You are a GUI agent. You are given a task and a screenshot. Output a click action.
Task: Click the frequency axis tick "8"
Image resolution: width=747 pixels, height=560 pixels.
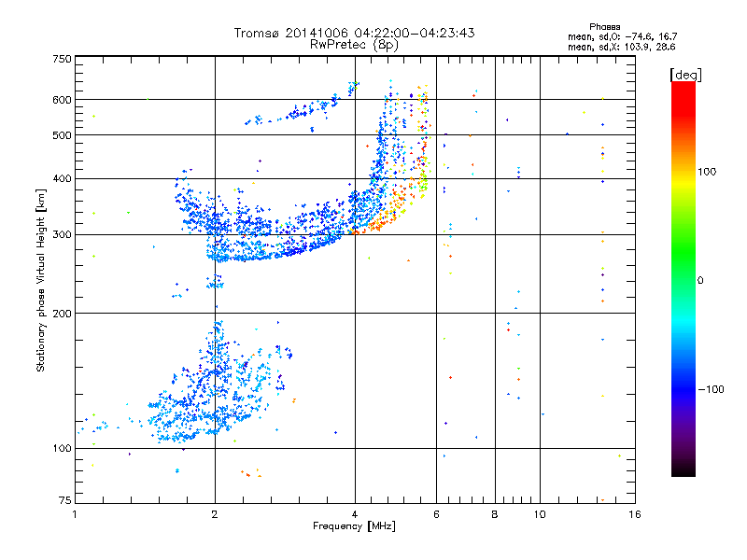[495, 514]
